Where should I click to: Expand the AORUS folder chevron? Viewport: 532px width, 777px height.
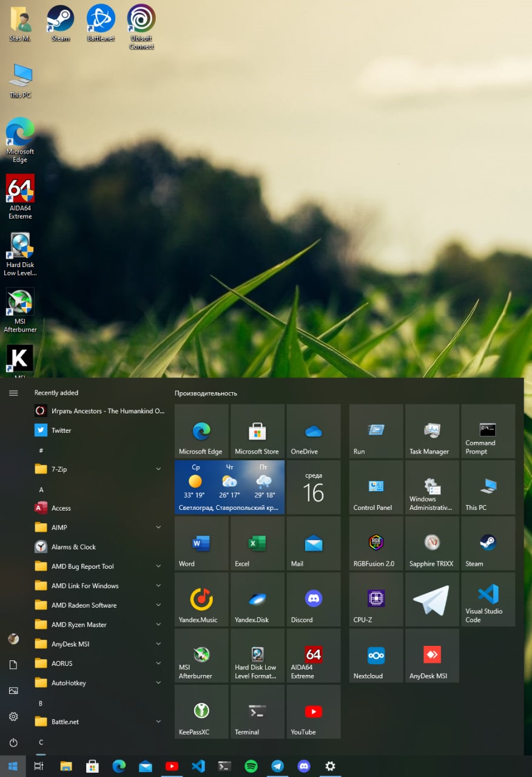pyautogui.click(x=158, y=663)
